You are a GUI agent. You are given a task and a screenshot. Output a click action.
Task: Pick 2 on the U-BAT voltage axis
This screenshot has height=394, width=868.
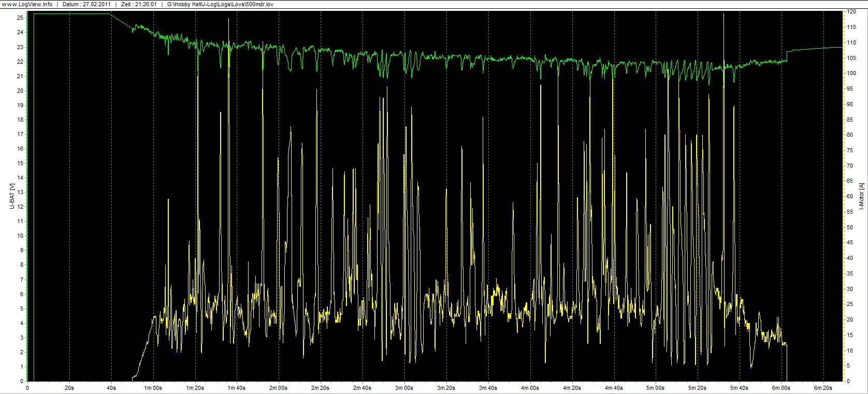click(22, 352)
